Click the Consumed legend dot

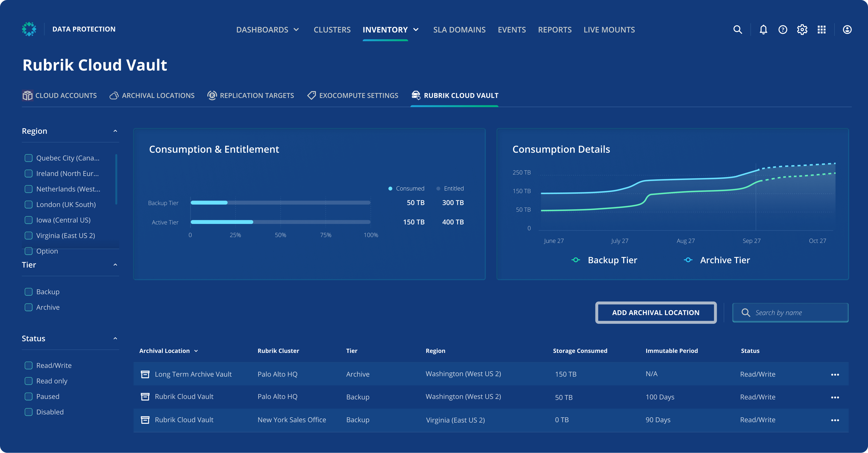pyautogui.click(x=390, y=189)
